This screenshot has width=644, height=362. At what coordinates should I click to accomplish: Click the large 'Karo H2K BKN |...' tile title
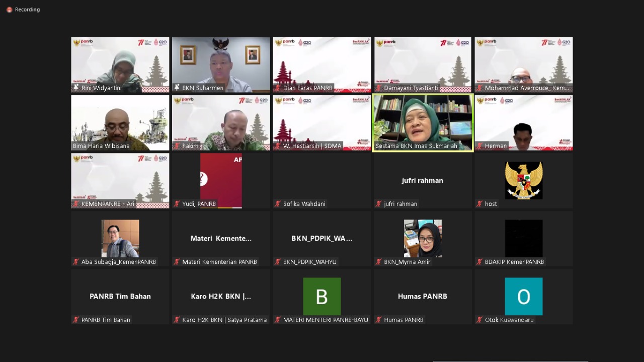221,296
